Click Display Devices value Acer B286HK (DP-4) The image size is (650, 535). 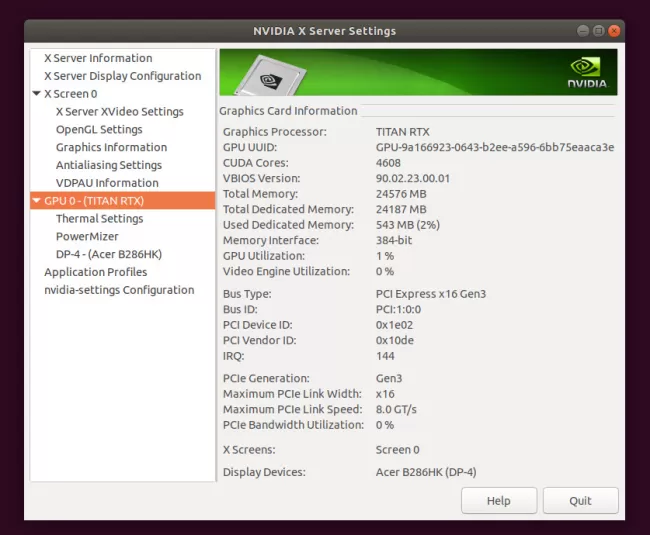coord(426,472)
